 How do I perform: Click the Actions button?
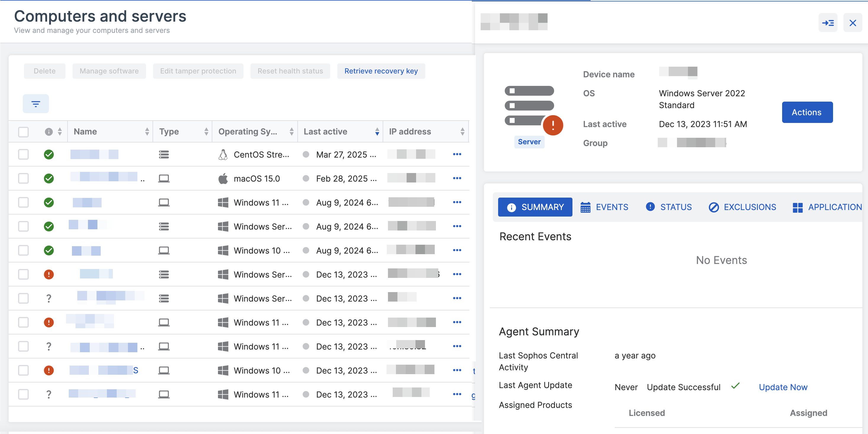(807, 112)
